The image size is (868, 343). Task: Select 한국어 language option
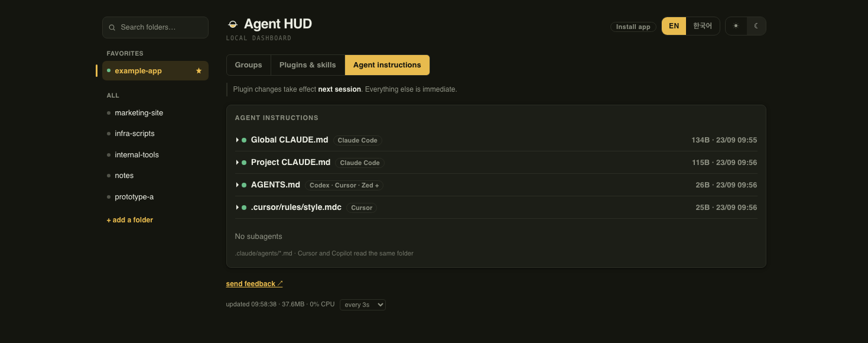tap(703, 26)
